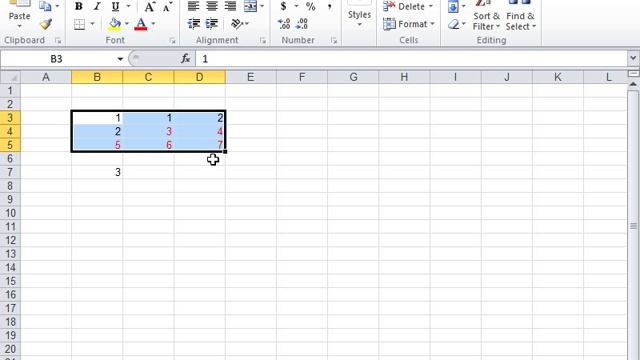Open the Format cells menu

[409, 24]
